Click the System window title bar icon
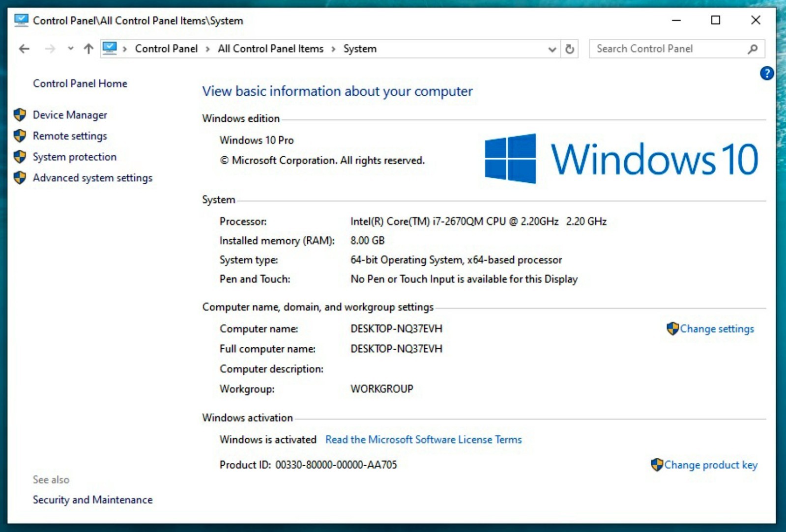 [21, 20]
